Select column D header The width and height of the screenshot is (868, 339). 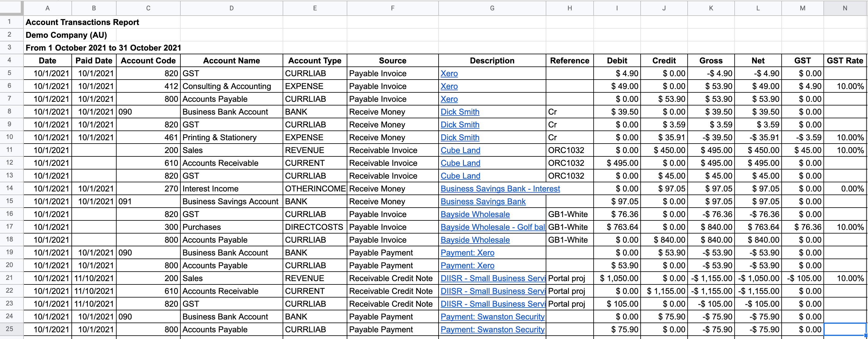pyautogui.click(x=231, y=8)
